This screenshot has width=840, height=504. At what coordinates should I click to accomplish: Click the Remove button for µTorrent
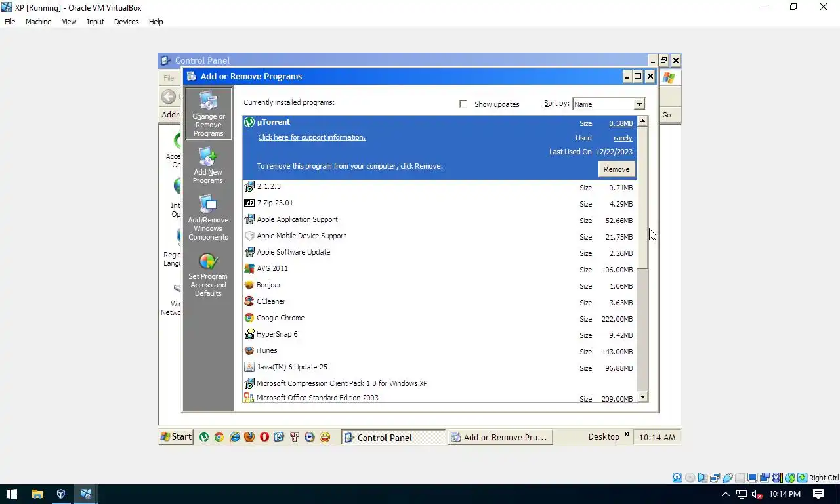pos(616,169)
